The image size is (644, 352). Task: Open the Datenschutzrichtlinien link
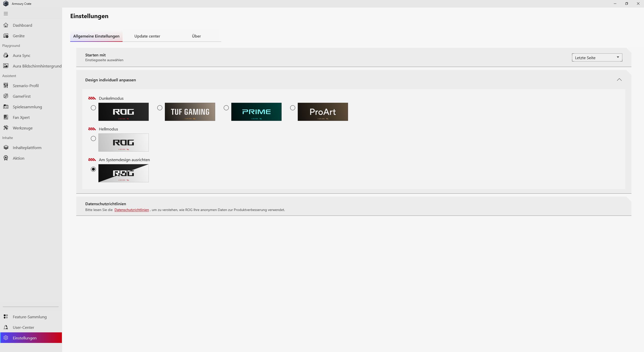coord(132,210)
